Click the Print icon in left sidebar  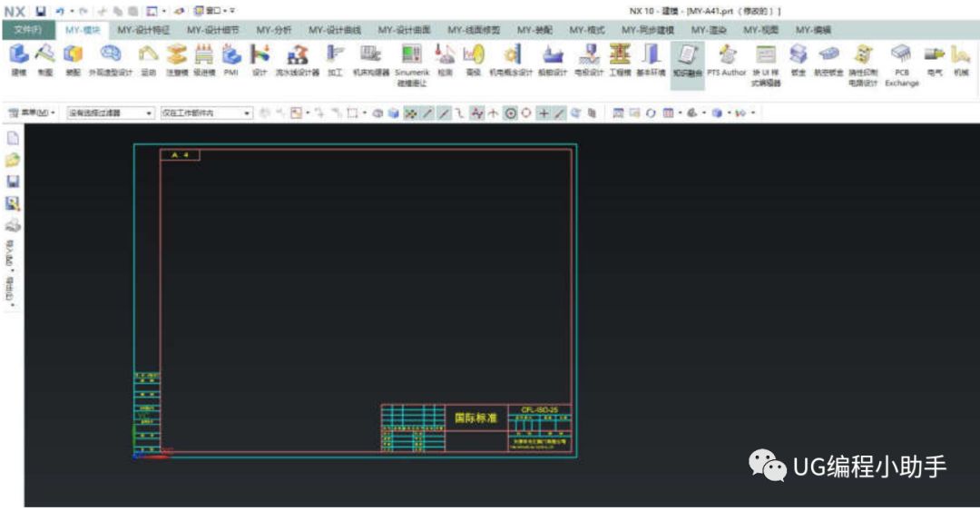[x=13, y=225]
